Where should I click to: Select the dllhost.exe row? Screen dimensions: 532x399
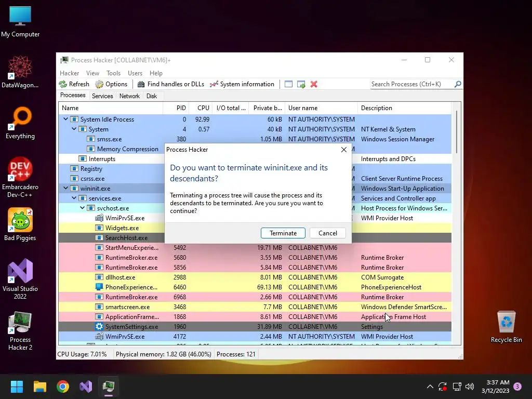pos(255,277)
